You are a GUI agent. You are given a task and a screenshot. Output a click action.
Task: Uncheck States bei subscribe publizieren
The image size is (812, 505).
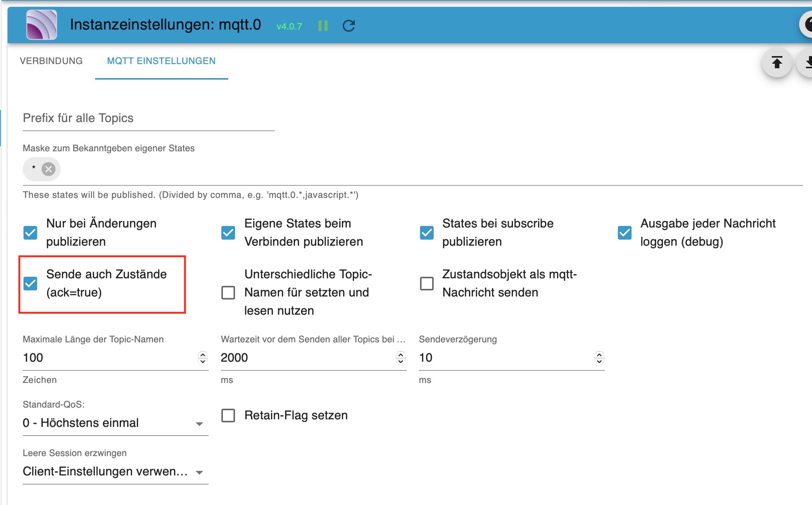pos(427,233)
